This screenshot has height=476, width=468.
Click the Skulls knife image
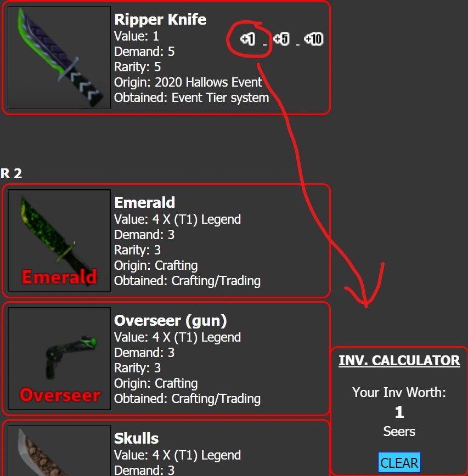point(59,451)
